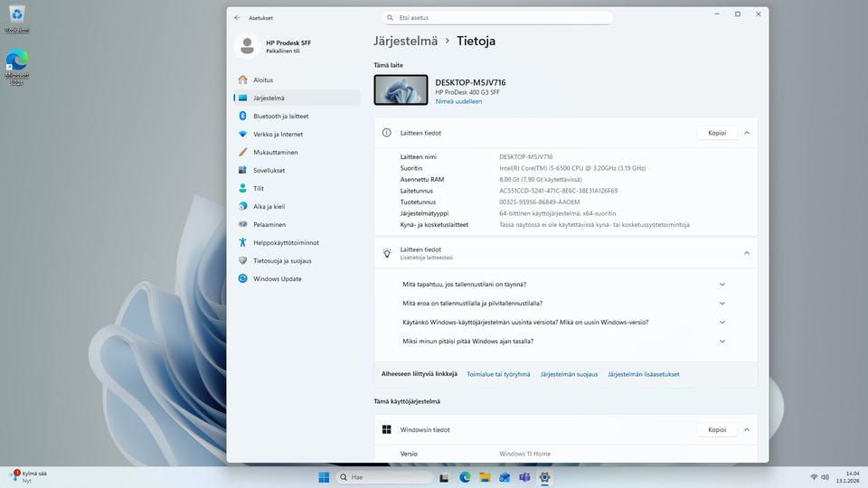Image resolution: width=868 pixels, height=488 pixels.
Task: Expand "Mitä tapahtuu, jos tallennustilani on täynnä?"
Action: pyautogui.click(x=722, y=284)
